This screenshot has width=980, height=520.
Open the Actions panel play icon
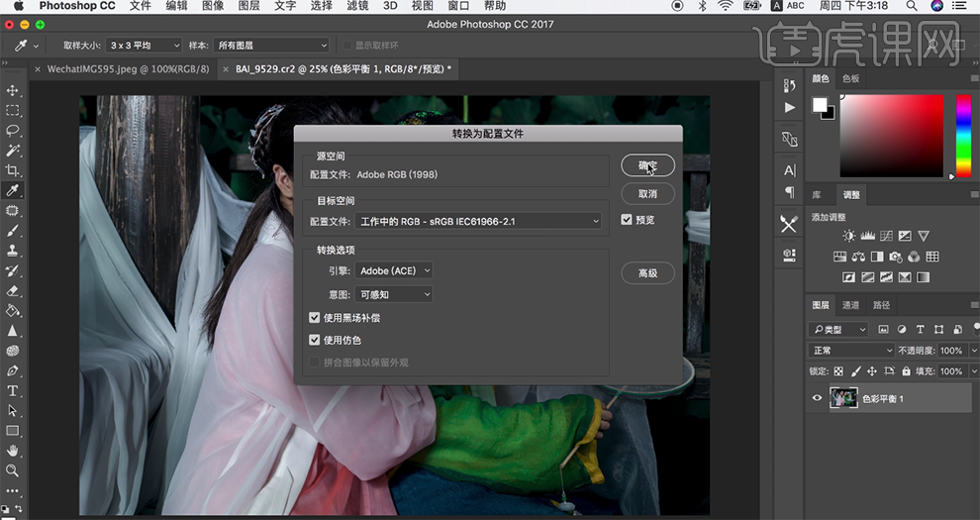(x=789, y=108)
